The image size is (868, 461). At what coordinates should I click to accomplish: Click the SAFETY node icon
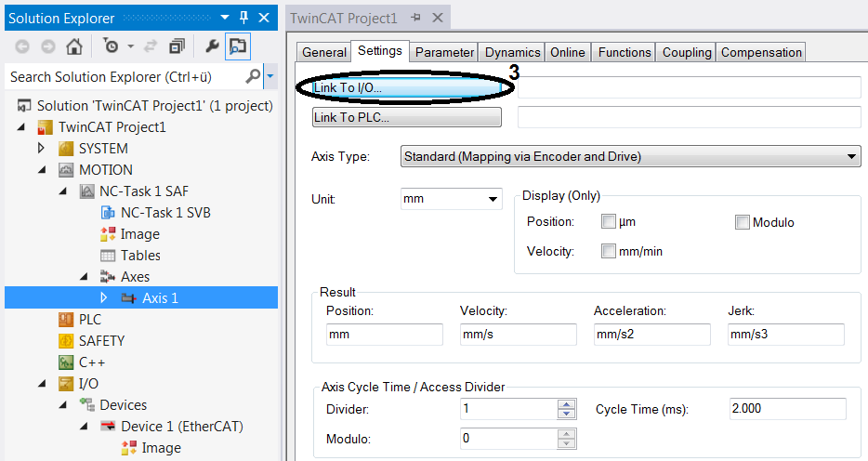pyautogui.click(x=66, y=341)
